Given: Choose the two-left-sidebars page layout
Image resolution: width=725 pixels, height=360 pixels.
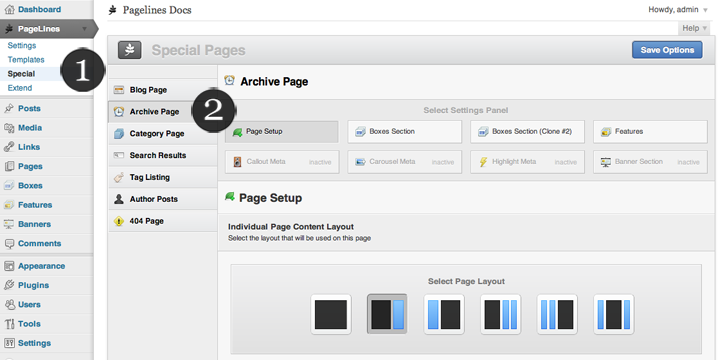Looking at the screenshot, I should [x=557, y=314].
